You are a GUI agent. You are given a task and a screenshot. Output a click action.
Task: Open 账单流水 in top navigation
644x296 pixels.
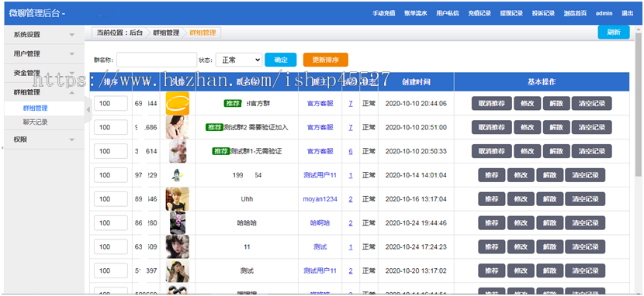[x=416, y=13]
